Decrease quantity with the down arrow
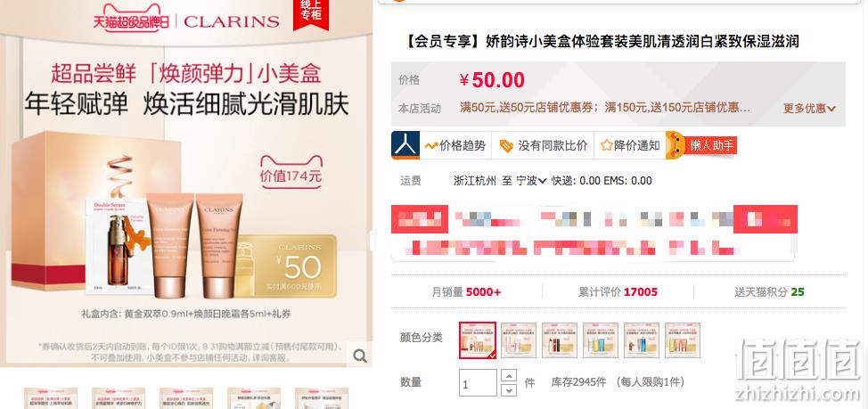Viewport: 868px width, 409px height. [508, 389]
